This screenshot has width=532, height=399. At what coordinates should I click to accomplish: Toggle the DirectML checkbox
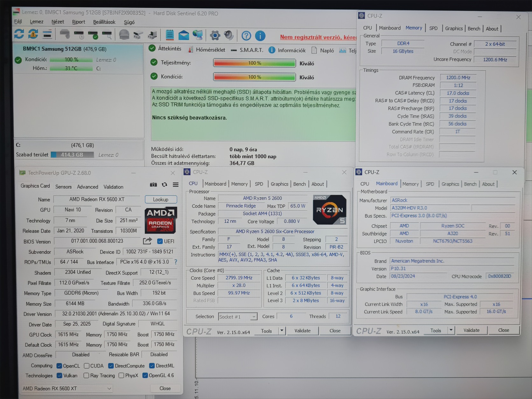click(x=152, y=366)
